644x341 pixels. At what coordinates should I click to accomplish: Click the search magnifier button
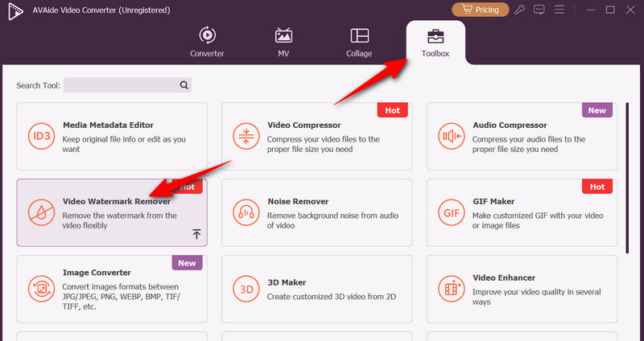(184, 84)
